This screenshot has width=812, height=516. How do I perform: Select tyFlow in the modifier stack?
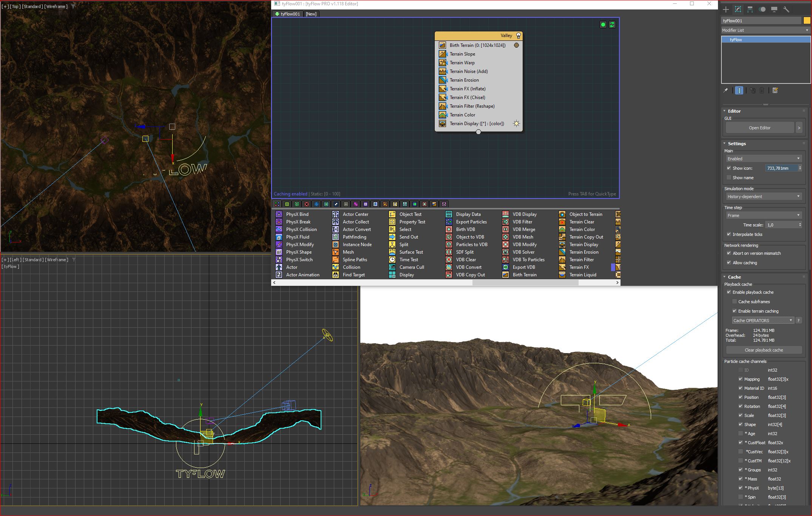[x=766, y=40]
